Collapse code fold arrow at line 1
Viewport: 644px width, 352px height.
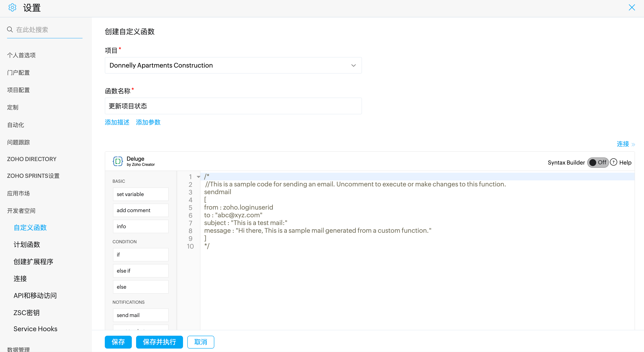[x=198, y=177]
